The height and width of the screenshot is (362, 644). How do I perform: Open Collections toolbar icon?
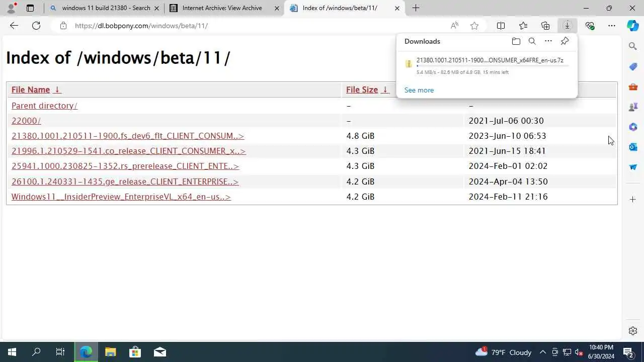pos(545,26)
